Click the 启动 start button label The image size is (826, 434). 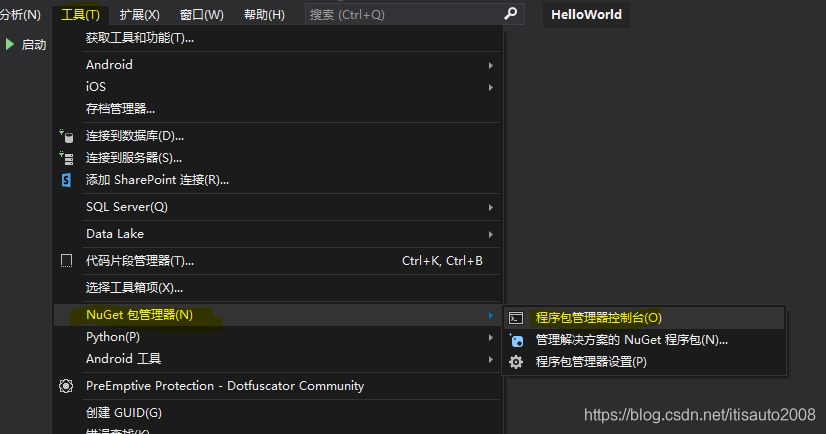34,45
